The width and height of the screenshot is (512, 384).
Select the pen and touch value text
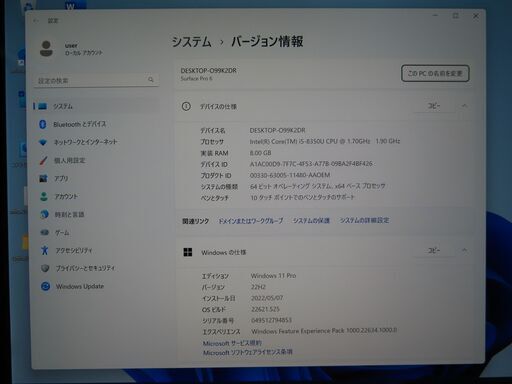point(302,197)
